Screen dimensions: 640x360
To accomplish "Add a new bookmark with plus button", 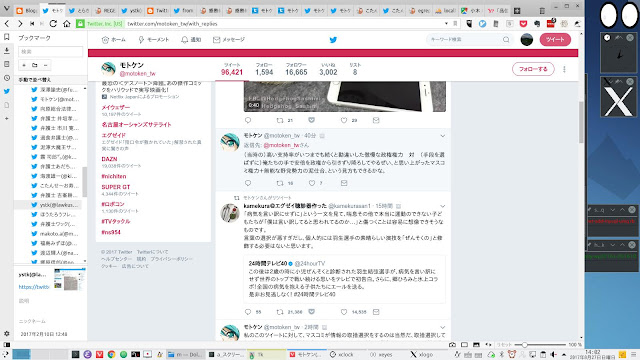I will tap(24, 65).
